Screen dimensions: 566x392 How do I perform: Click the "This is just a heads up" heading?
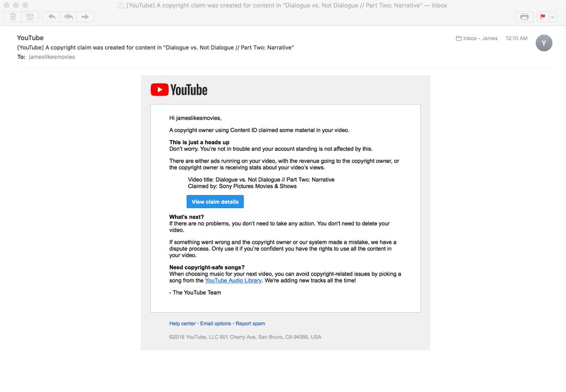(200, 142)
